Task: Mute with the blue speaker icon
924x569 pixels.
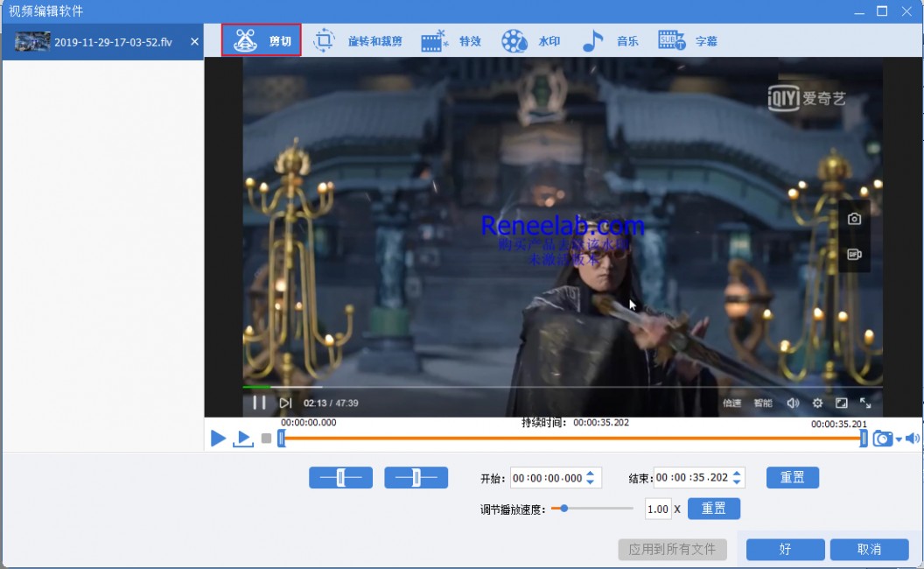Action: [913, 438]
